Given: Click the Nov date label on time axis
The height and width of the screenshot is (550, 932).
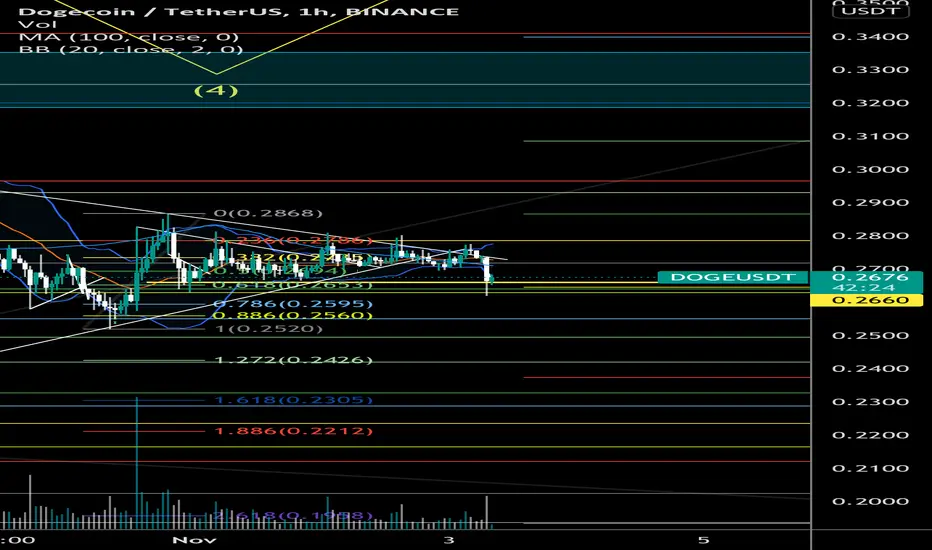Looking at the screenshot, I should 194,540.
